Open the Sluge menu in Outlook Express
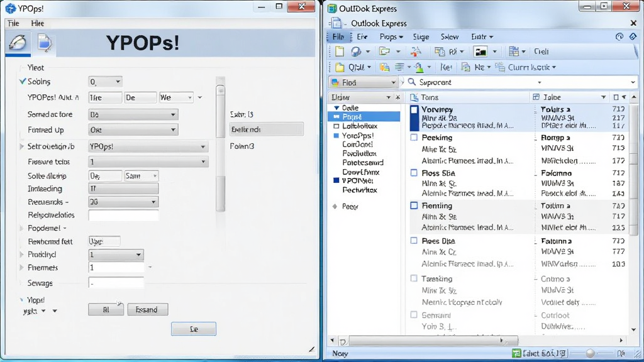The height and width of the screenshot is (362, 644). point(421,36)
